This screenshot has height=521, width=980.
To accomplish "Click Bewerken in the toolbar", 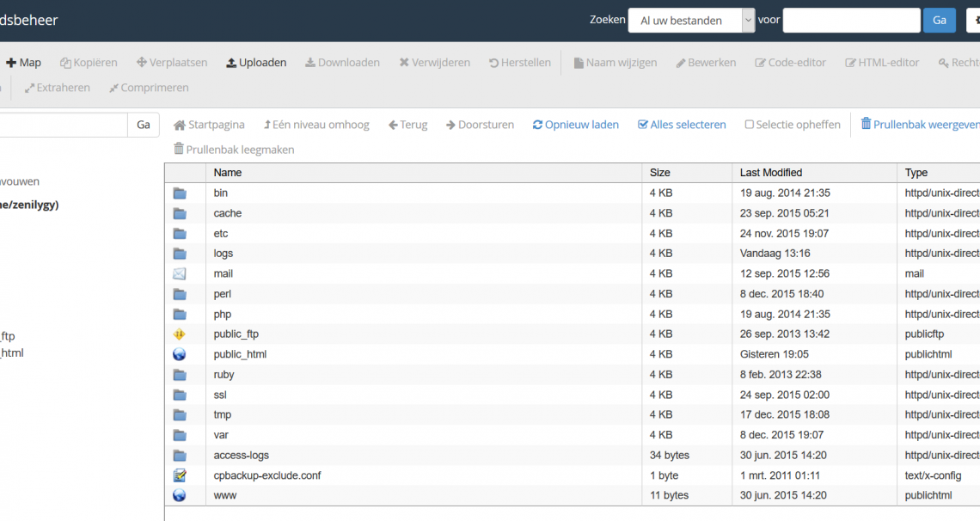I will 706,63.
